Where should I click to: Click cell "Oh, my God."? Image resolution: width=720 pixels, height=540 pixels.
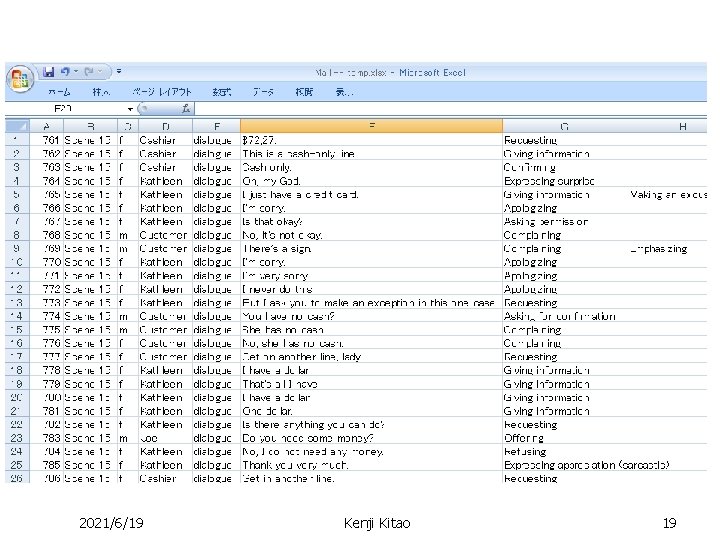(371, 180)
